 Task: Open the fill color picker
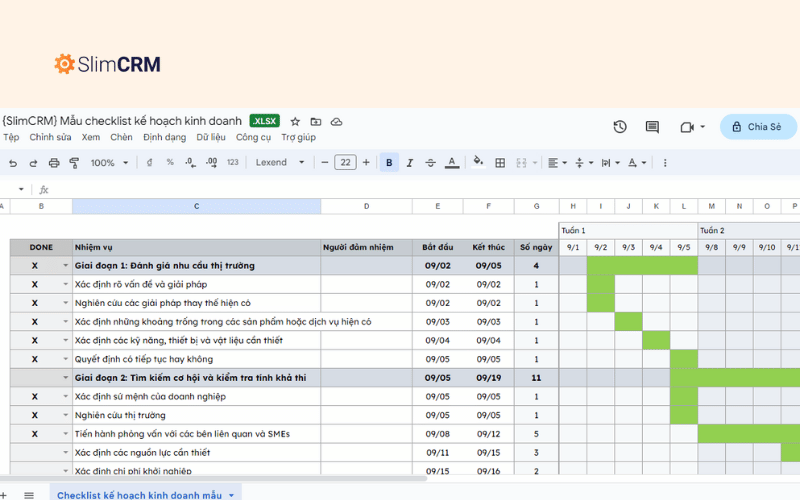[478, 162]
